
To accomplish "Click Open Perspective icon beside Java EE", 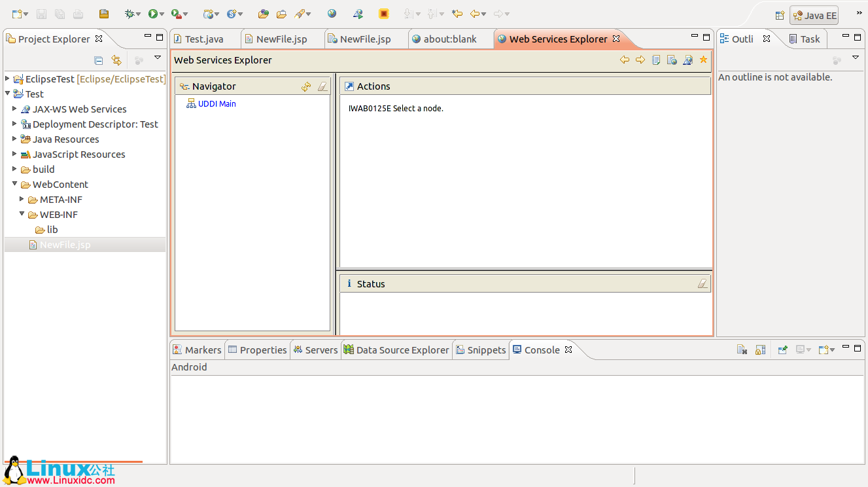I will tap(780, 16).
